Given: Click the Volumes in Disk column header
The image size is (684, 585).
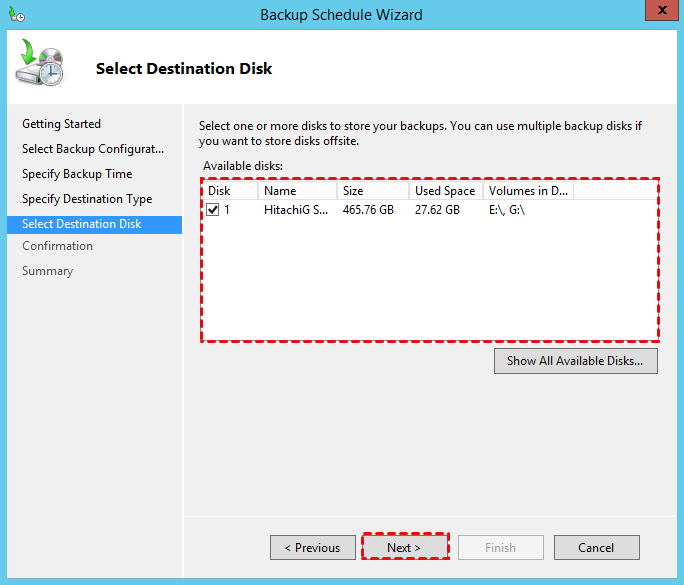Looking at the screenshot, I should (528, 190).
